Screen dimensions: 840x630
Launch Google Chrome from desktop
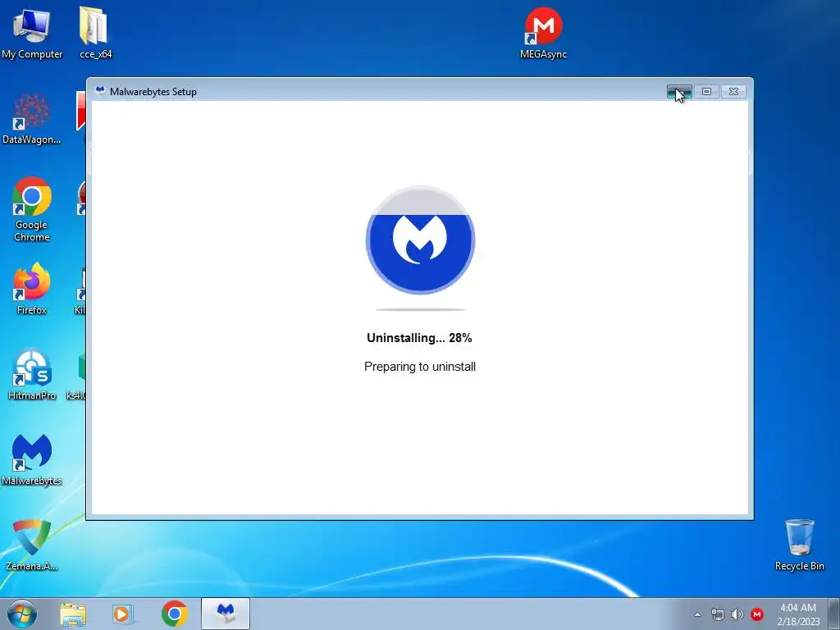(x=32, y=209)
